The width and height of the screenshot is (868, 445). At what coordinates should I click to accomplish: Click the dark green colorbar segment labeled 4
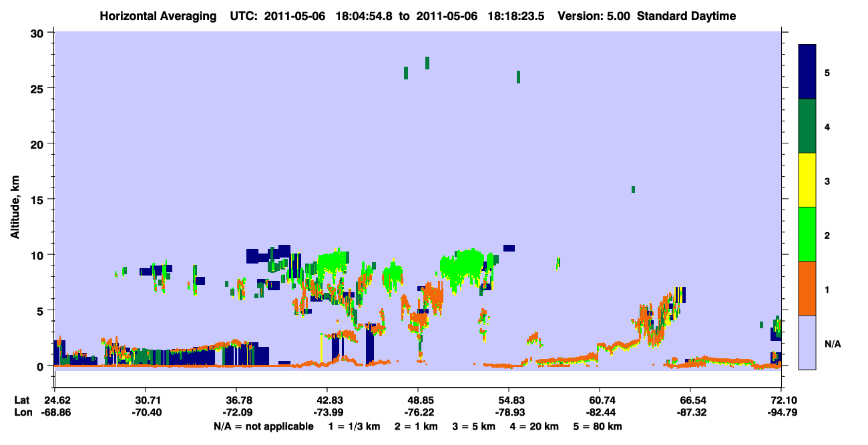click(x=807, y=126)
